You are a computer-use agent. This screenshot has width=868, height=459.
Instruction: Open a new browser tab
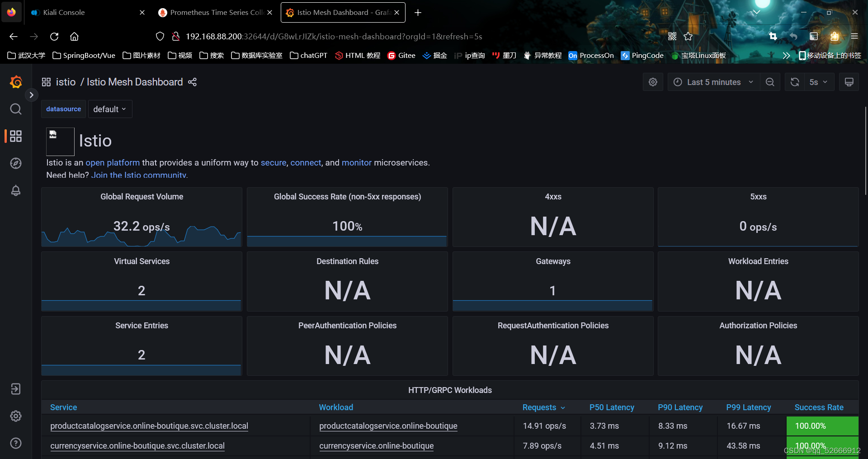[418, 13]
